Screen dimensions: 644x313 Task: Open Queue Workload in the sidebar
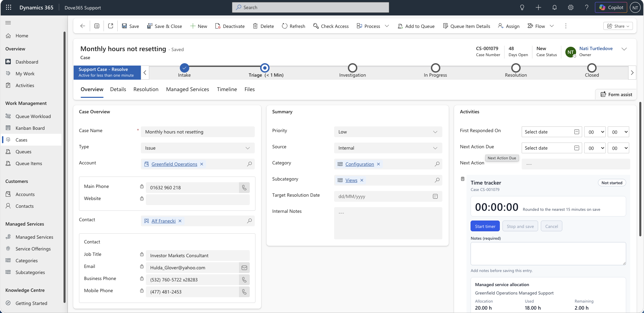[x=33, y=116]
